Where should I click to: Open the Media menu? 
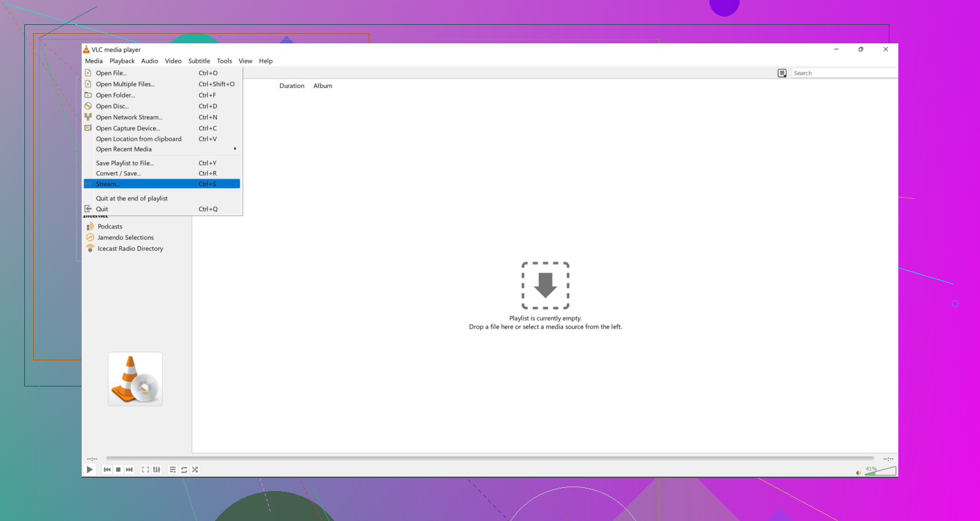coord(94,61)
